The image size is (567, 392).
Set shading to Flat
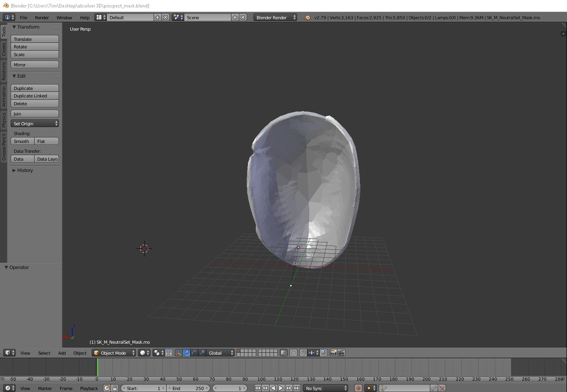point(47,141)
